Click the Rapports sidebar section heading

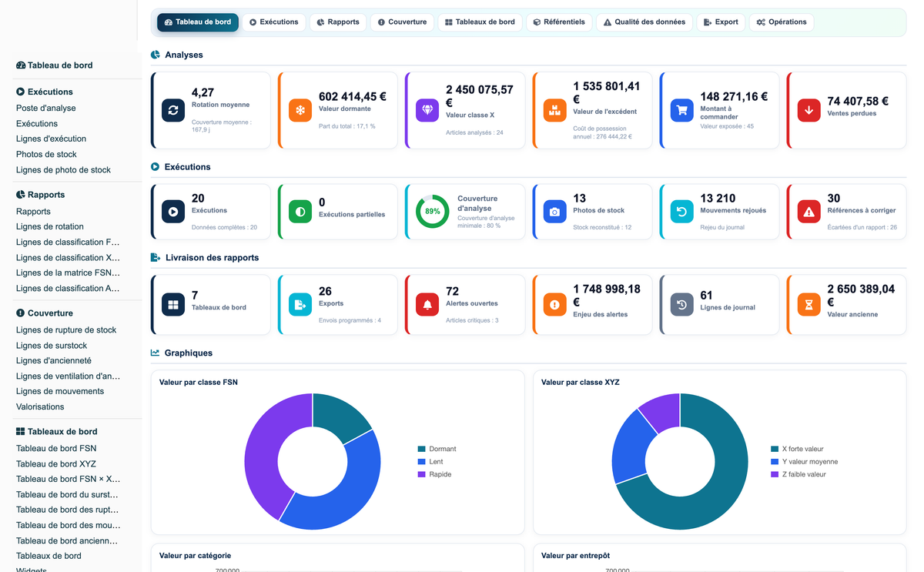(40, 195)
